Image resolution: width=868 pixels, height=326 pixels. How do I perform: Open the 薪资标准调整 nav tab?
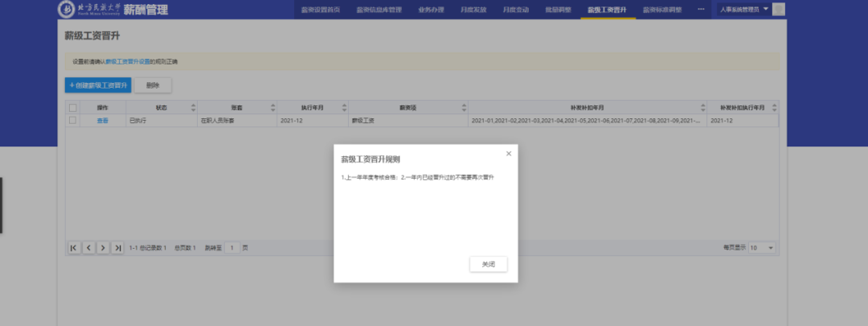(662, 10)
